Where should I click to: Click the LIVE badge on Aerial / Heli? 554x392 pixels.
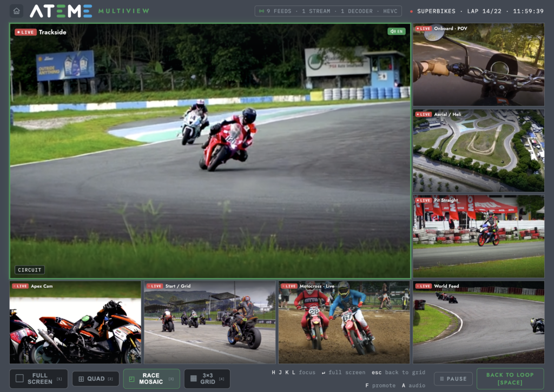point(423,115)
